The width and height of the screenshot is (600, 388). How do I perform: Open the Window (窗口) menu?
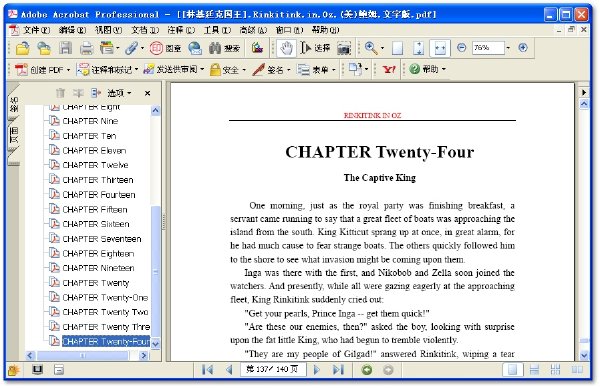click(289, 30)
